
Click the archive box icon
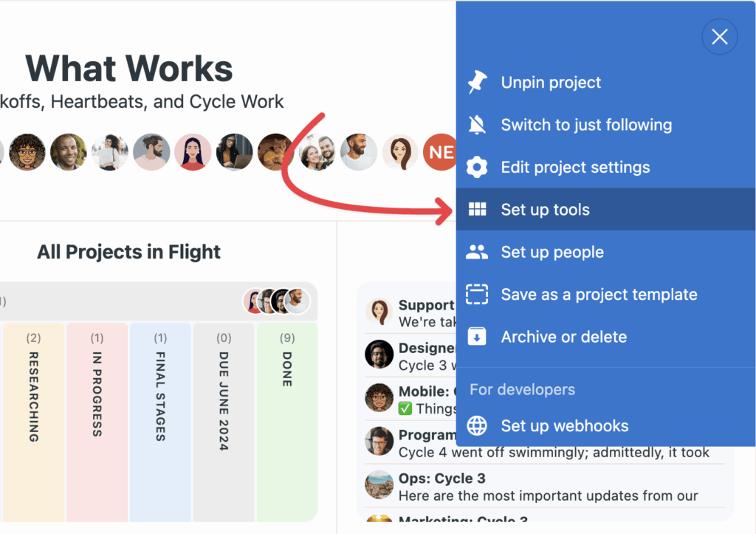(x=478, y=337)
